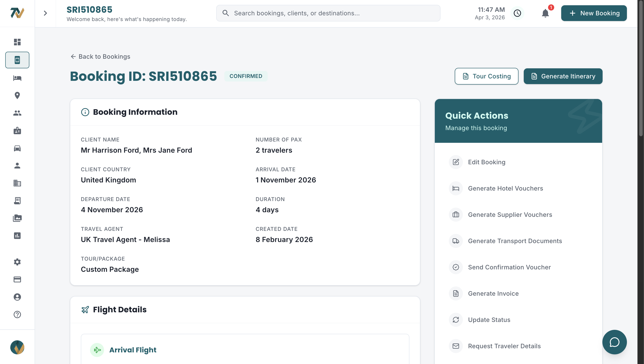Click the search bookings input field

[328, 13]
